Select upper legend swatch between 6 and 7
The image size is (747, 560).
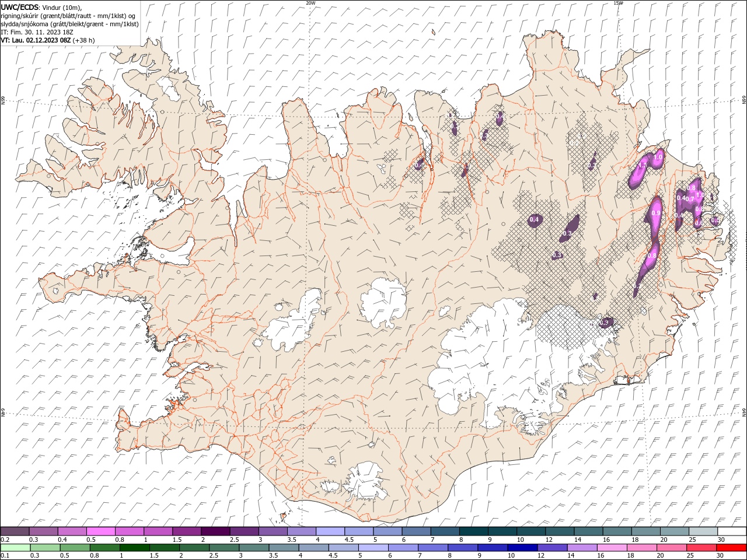(x=416, y=531)
